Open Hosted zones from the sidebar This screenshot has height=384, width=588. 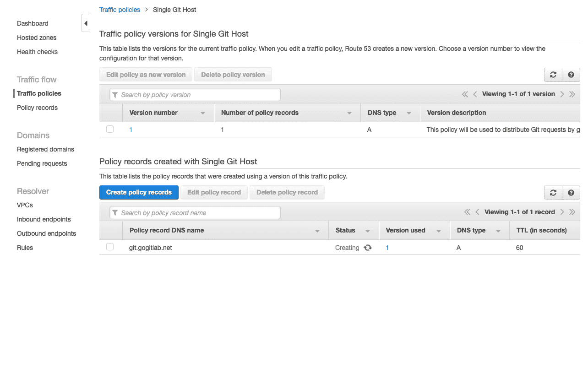37,38
